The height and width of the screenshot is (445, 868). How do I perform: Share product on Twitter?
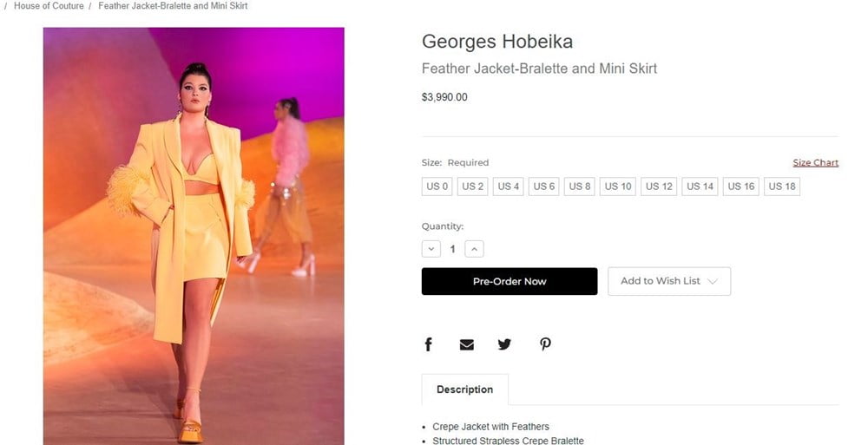pyautogui.click(x=504, y=344)
